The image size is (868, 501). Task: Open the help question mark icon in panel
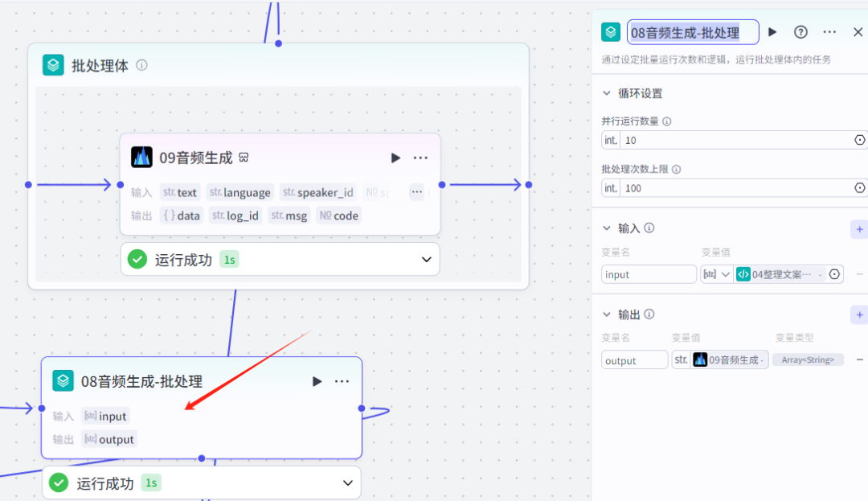(x=800, y=32)
